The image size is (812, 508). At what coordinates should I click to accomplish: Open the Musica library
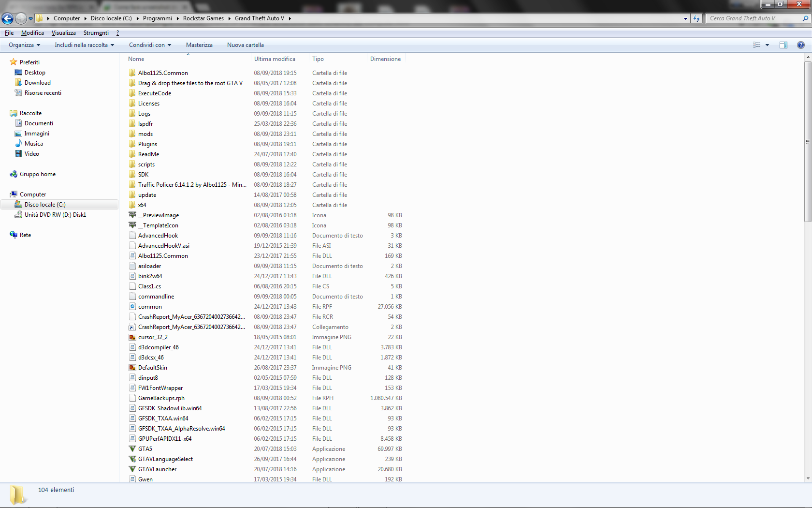pyautogui.click(x=34, y=144)
